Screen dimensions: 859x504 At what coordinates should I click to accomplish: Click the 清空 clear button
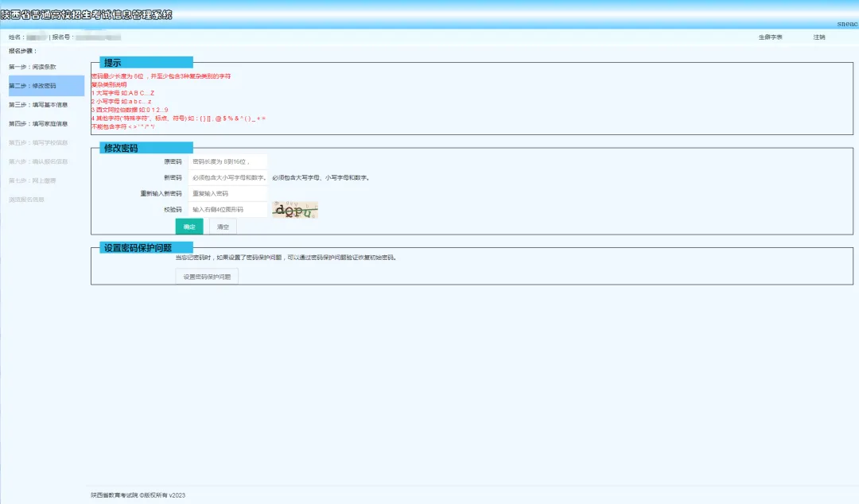pyautogui.click(x=223, y=227)
